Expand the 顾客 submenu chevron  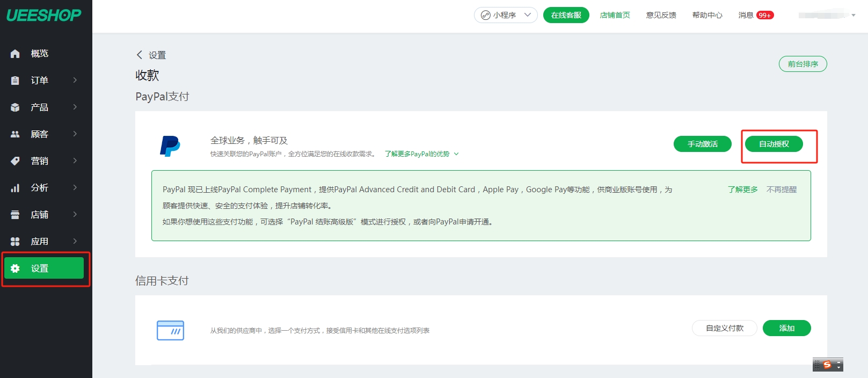point(75,134)
